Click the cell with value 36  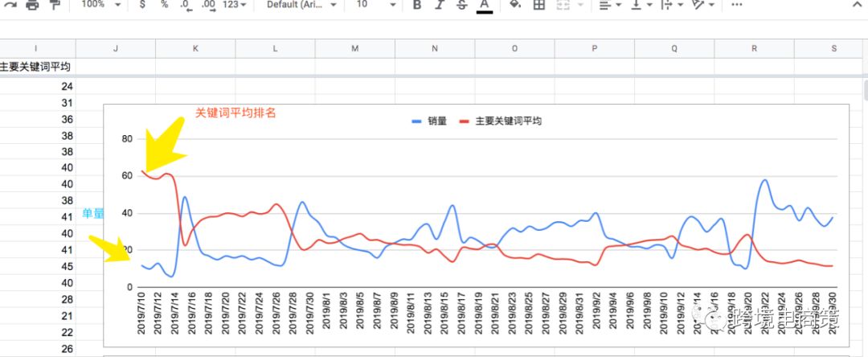tap(38, 120)
